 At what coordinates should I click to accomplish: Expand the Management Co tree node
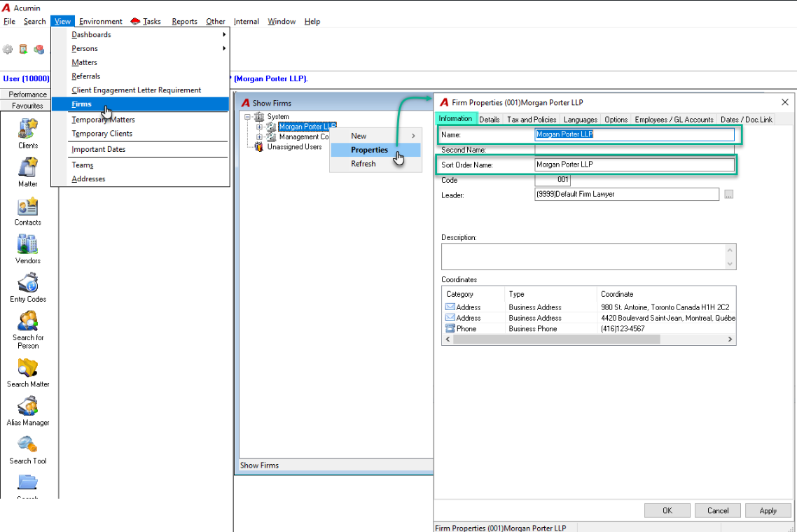pos(259,137)
